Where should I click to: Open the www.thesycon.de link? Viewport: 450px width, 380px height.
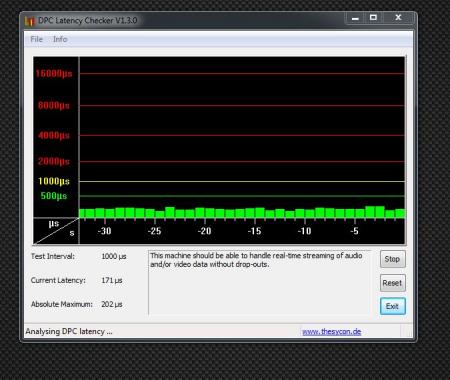click(332, 332)
